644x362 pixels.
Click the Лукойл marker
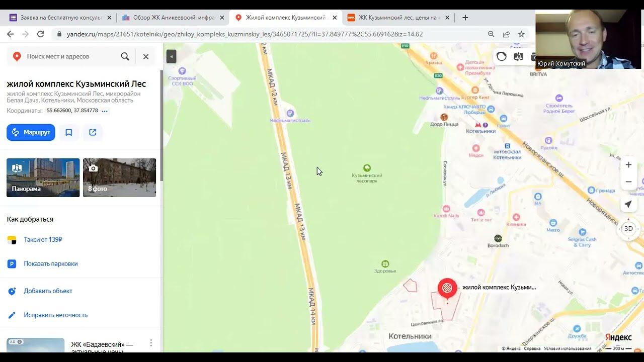tap(548, 141)
